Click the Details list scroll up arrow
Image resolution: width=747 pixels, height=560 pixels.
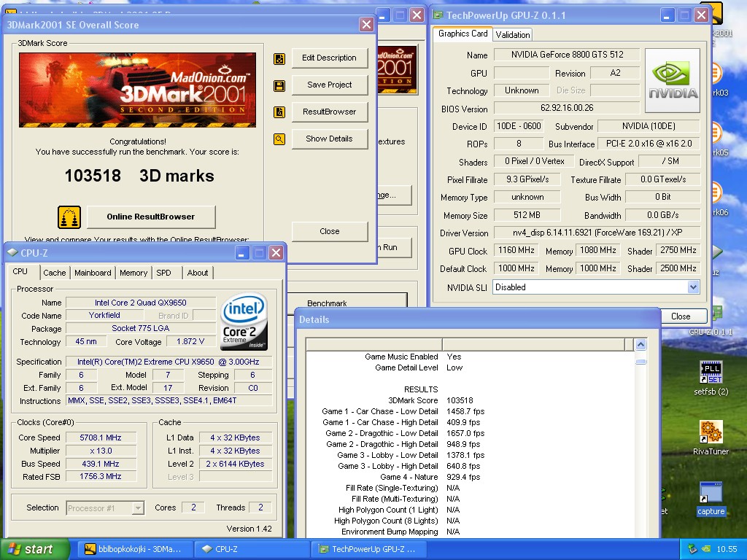pyautogui.click(x=640, y=344)
